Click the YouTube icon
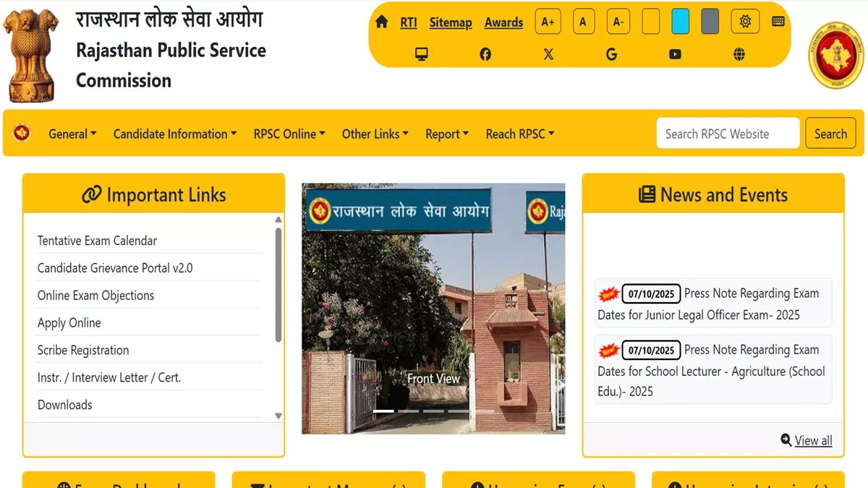868x488 pixels. pyautogui.click(x=675, y=54)
